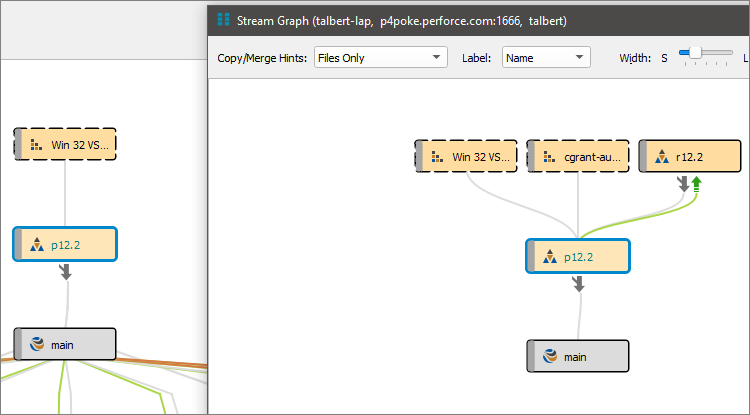Click the green copy-up arrow under r12.2
750x415 pixels.
[696, 184]
